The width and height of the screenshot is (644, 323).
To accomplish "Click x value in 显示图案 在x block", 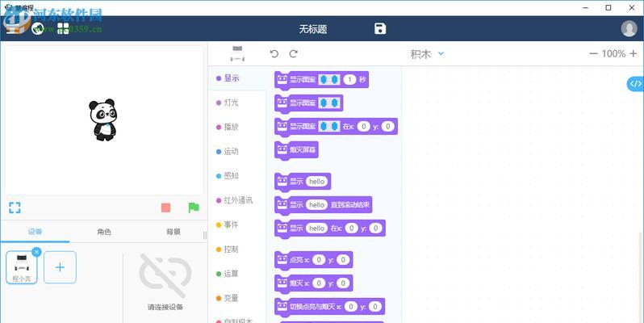I will tap(363, 127).
